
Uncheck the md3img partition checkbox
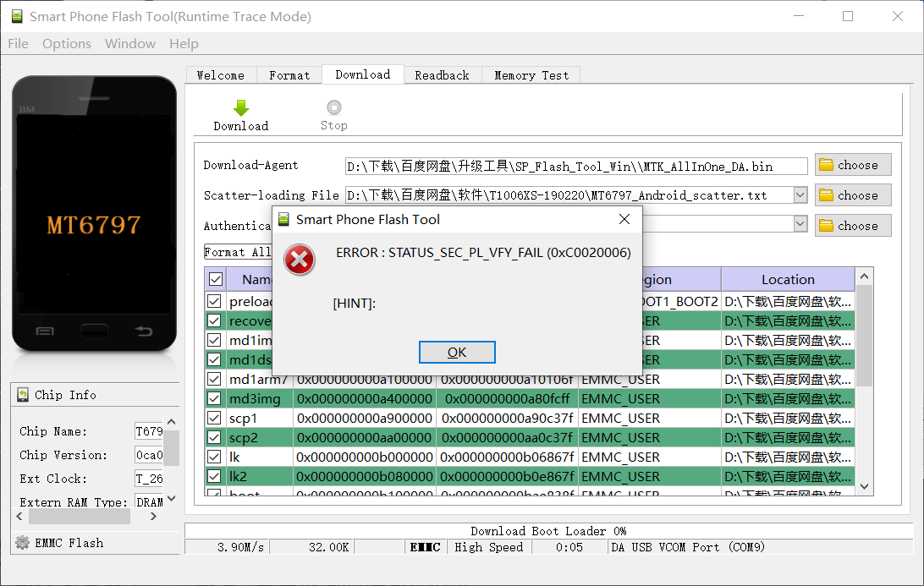215,398
